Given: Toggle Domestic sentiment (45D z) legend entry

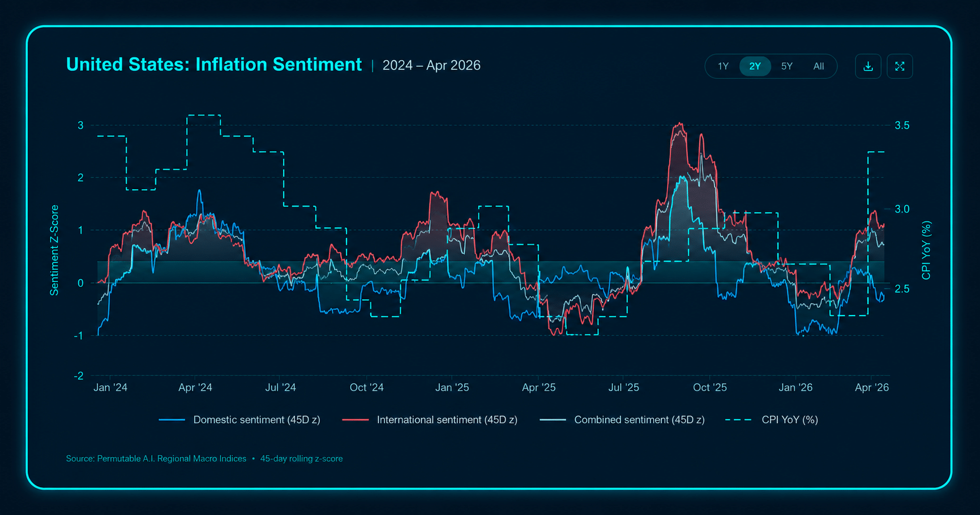Looking at the screenshot, I should [239, 420].
